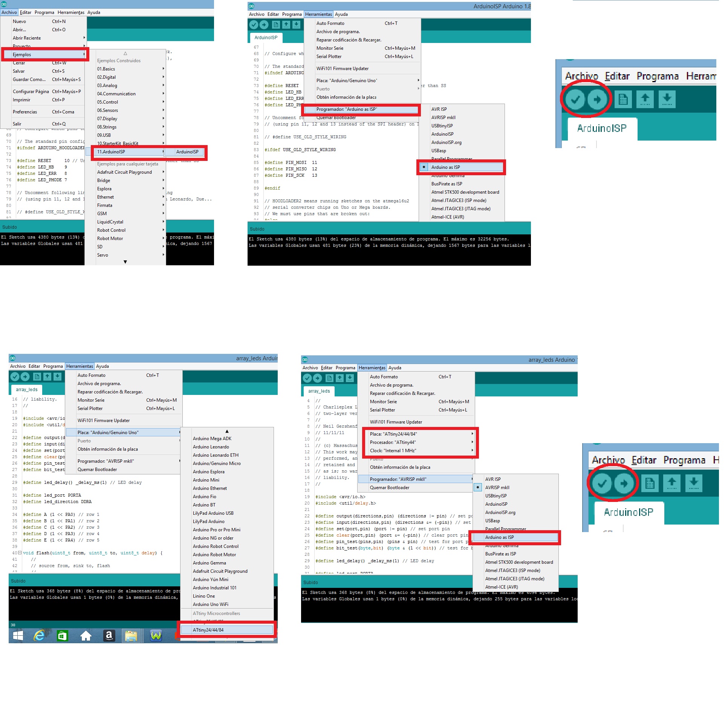Select 'Atmel STK500 development board' in array_leds window

pos(519,562)
